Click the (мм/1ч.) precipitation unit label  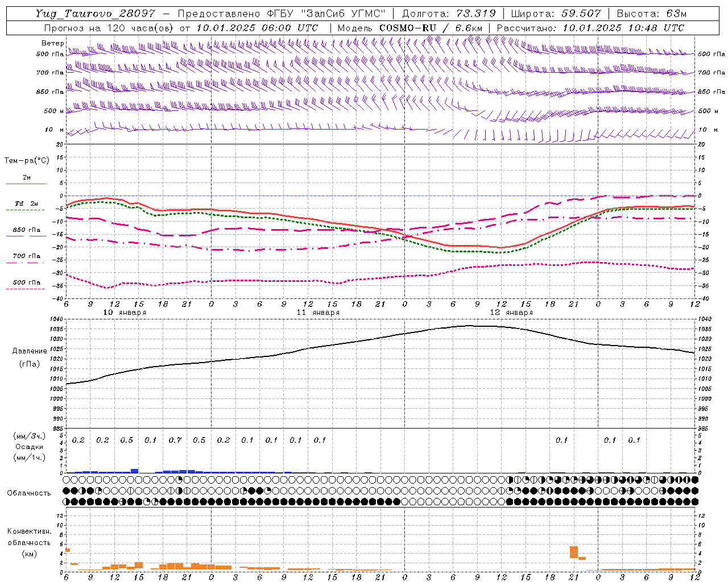point(30,458)
